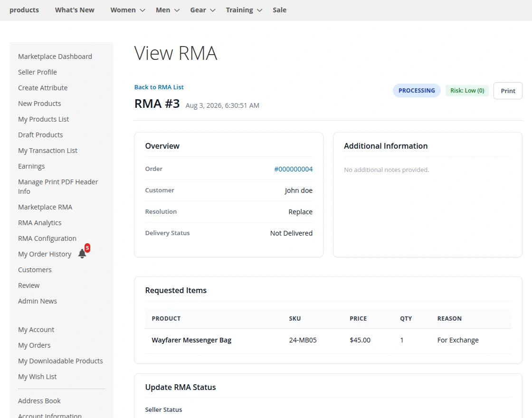
Task: Open order #000000004 link
Action: click(x=294, y=169)
